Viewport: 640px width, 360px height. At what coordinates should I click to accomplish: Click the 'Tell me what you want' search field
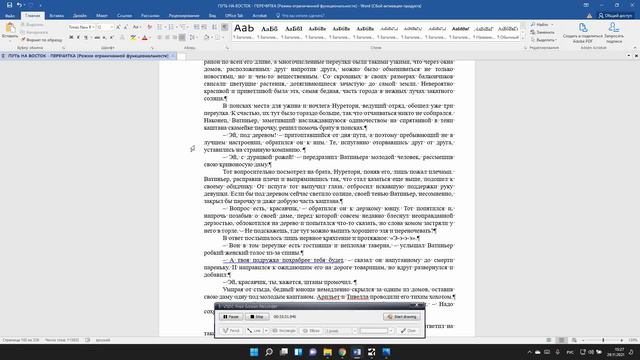[x=300, y=16]
